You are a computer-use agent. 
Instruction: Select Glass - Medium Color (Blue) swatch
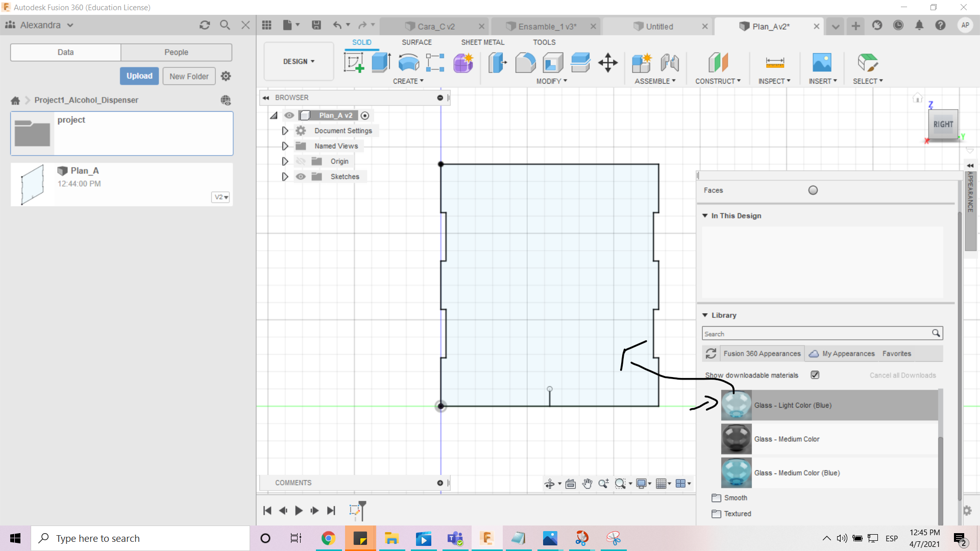(736, 473)
